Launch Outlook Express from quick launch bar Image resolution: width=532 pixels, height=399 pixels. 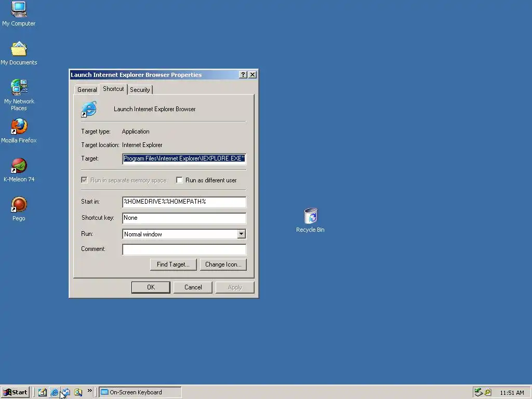tap(66, 392)
